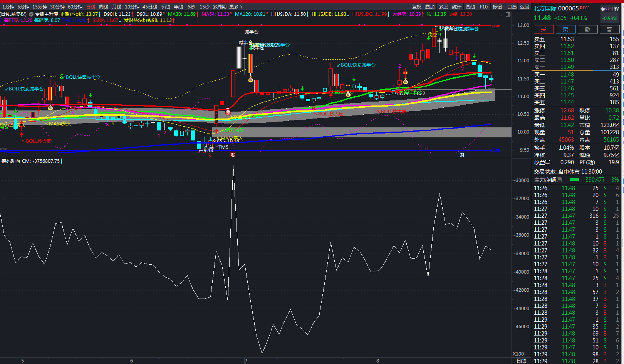Select the 15分钟 period tab

click(x=40, y=7)
